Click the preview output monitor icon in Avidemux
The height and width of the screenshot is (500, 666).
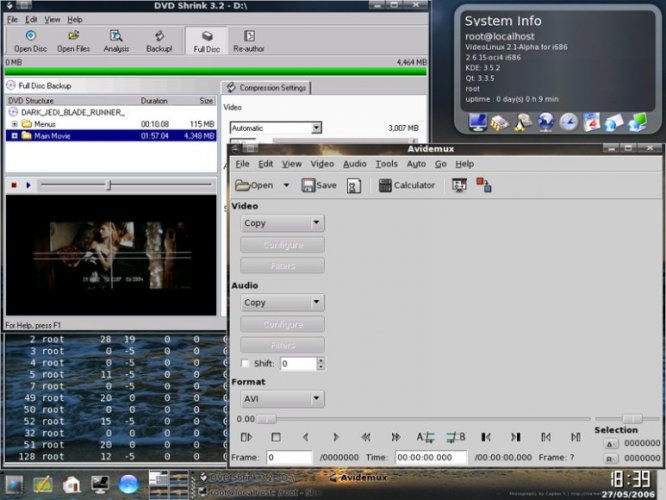[459, 185]
